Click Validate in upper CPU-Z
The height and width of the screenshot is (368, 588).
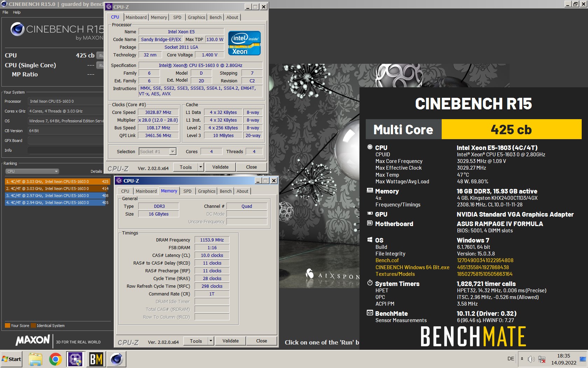[220, 167]
